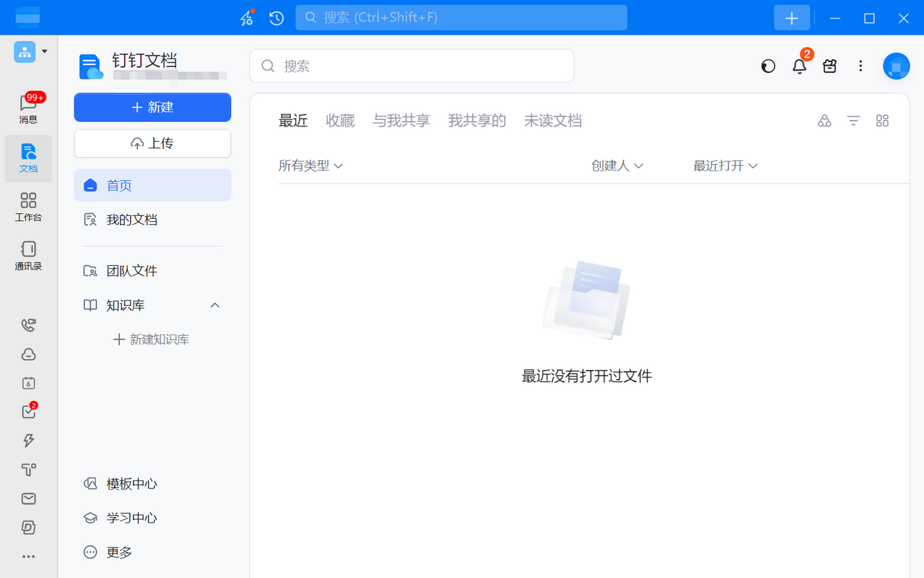Open the Workbench (工作台) sidebar icon
This screenshot has height=578, width=924.
pyautogui.click(x=28, y=206)
